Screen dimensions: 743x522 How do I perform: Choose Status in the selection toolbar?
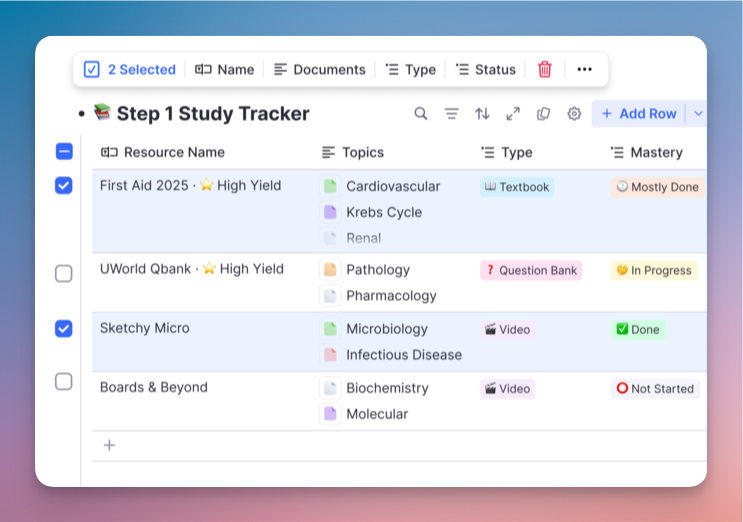[x=486, y=69]
